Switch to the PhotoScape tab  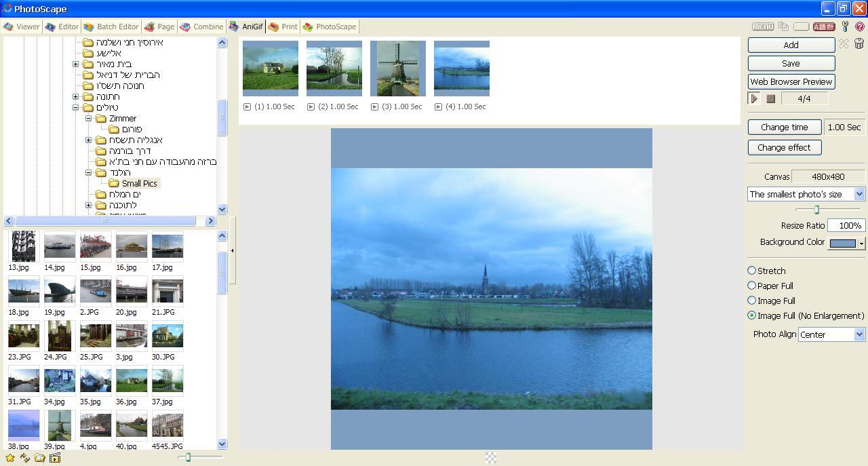pyautogui.click(x=330, y=26)
